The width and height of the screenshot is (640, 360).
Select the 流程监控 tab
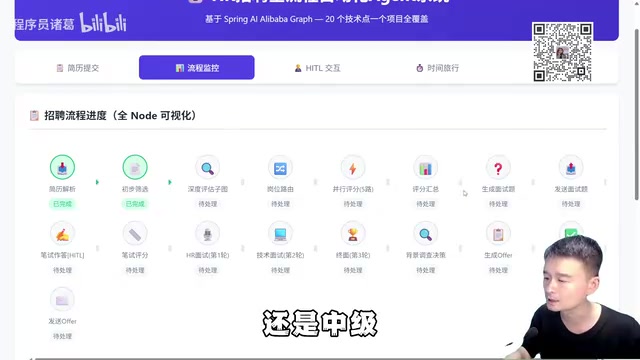point(197,68)
